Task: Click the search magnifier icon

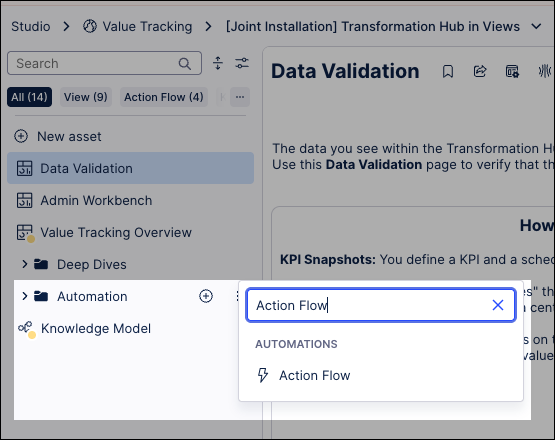Action: (184, 63)
